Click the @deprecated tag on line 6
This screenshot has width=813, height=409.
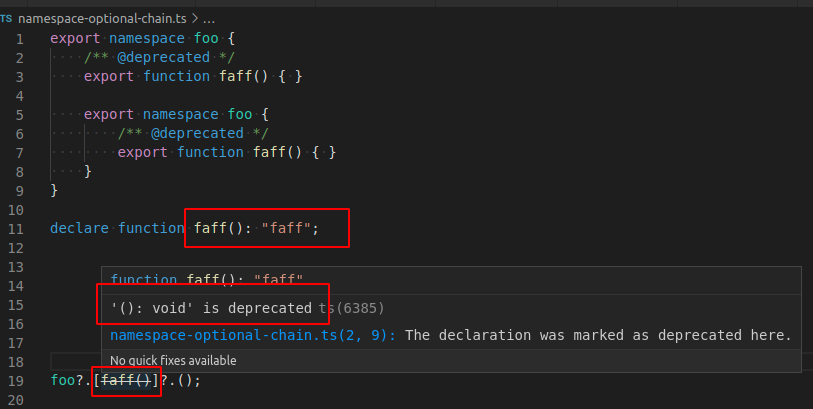coord(197,133)
